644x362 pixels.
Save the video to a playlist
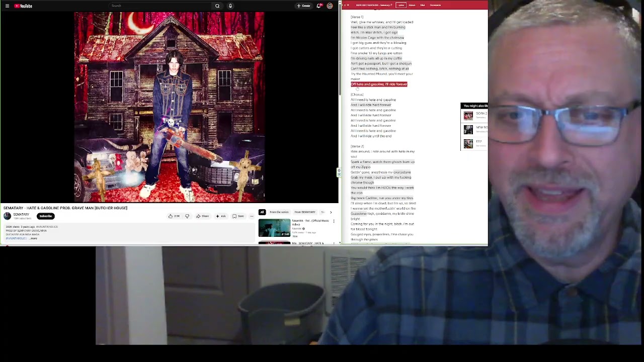(238, 216)
